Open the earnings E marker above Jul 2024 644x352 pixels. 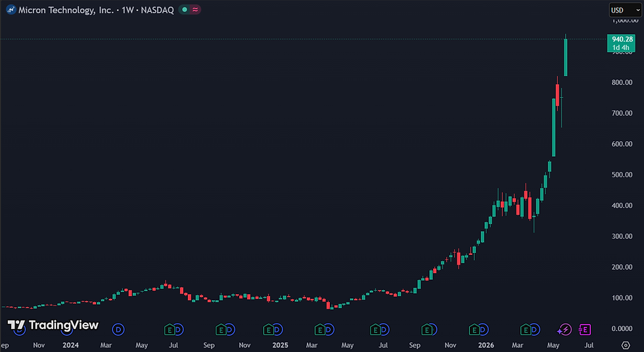coord(170,329)
